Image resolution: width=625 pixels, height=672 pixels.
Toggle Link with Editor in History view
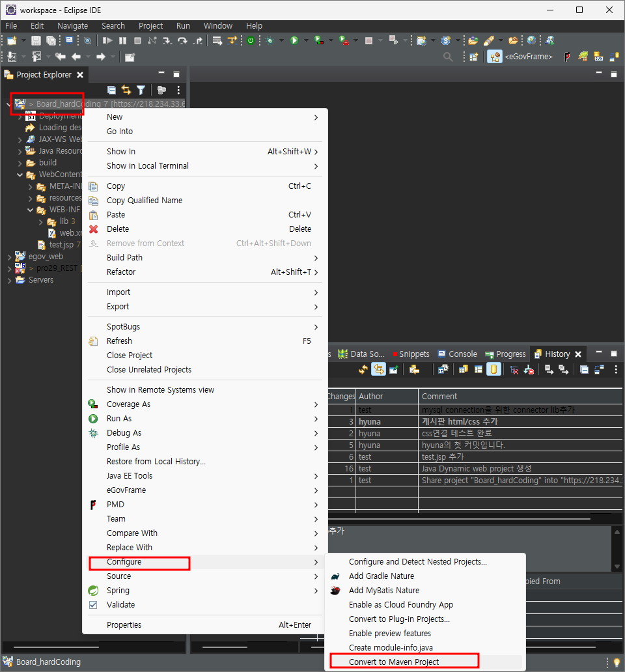pos(379,369)
